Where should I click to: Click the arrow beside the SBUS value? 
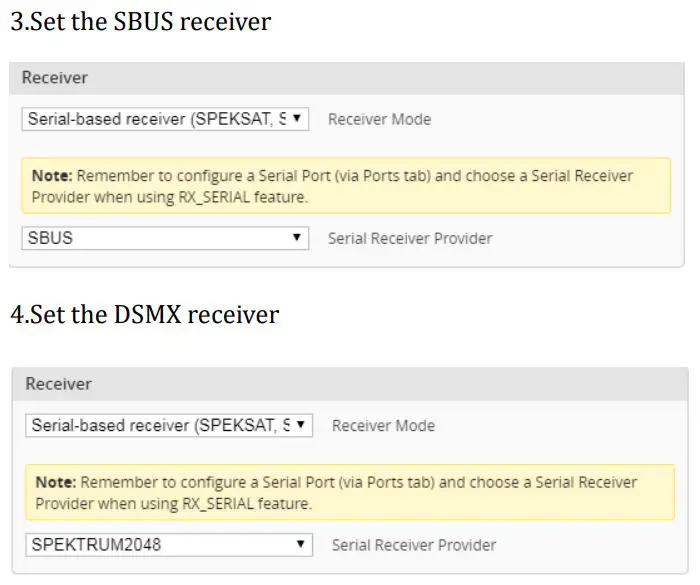297,238
